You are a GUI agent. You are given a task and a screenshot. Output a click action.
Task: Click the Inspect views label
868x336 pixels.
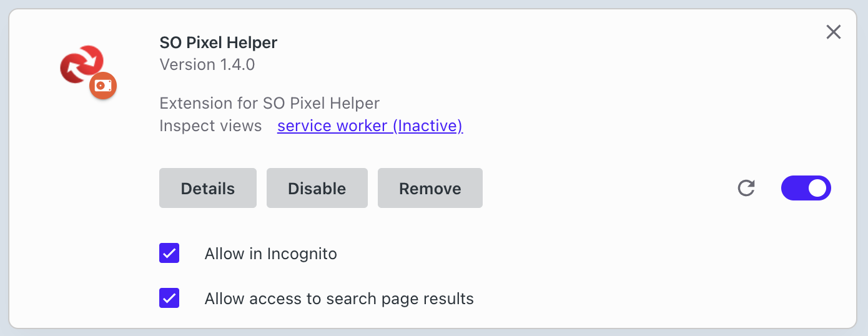point(210,126)
